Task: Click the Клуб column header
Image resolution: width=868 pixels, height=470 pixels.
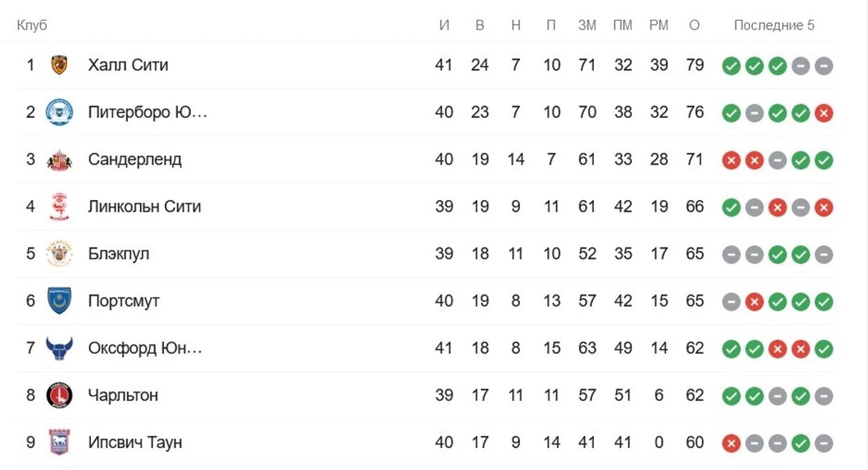Action: coord(32,26)
